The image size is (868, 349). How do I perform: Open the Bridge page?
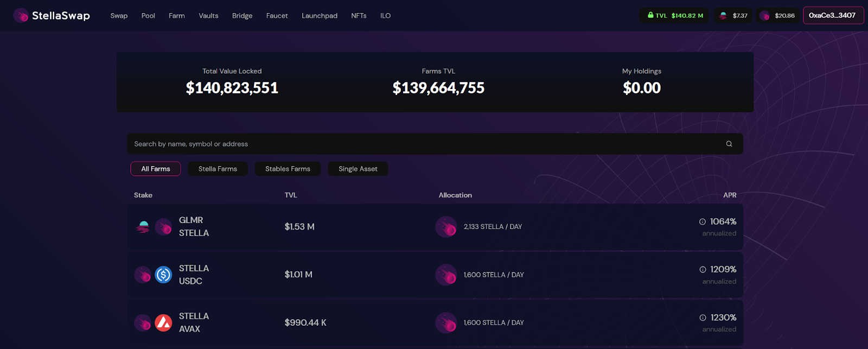tap(242, 16)
